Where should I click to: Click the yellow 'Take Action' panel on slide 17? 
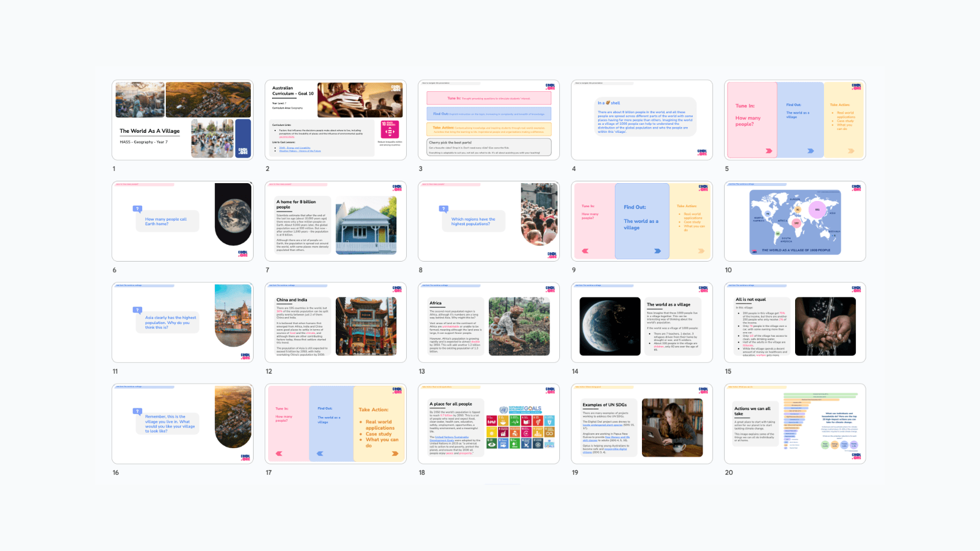click(x=378, y=425)
